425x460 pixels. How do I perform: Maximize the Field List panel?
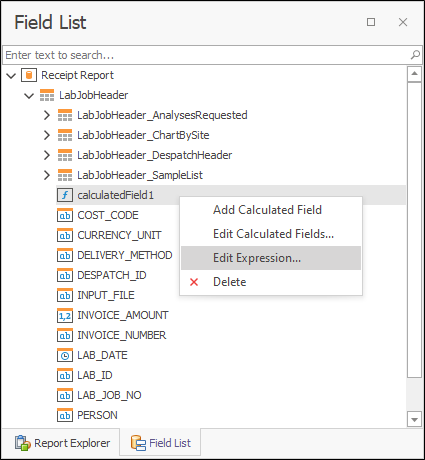(x=371, y=22)
